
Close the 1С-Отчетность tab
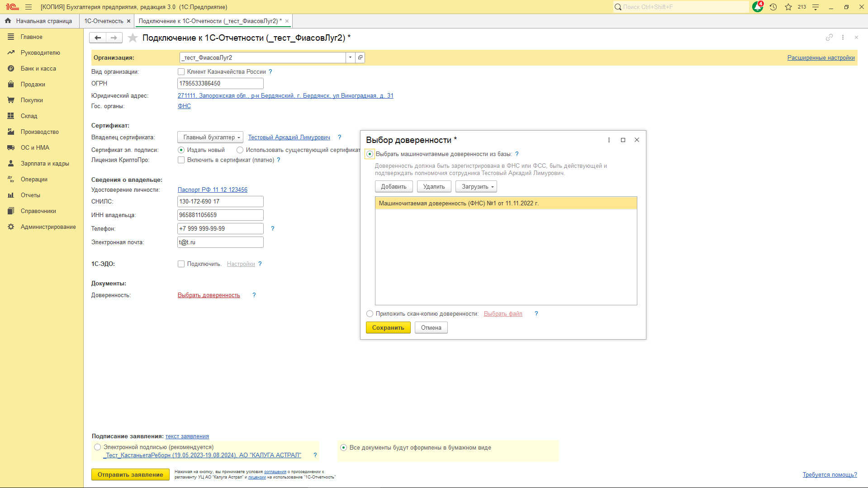pos(128,21)
